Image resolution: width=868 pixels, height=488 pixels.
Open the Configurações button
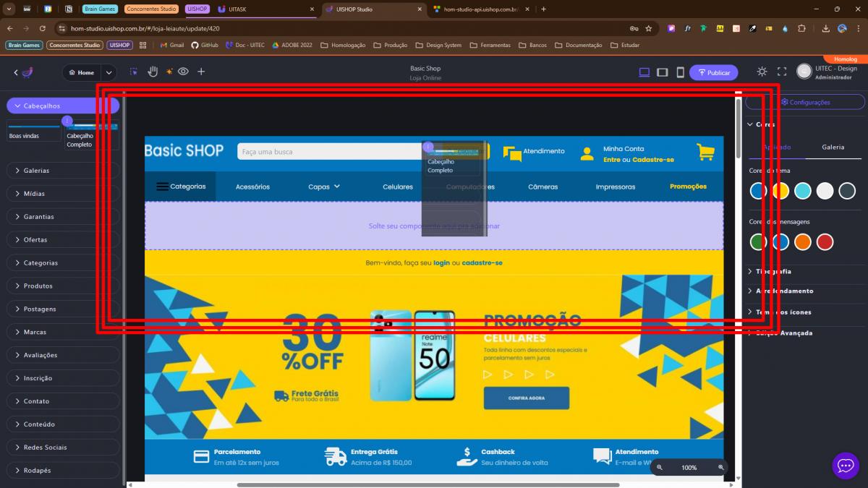point(805,102)
